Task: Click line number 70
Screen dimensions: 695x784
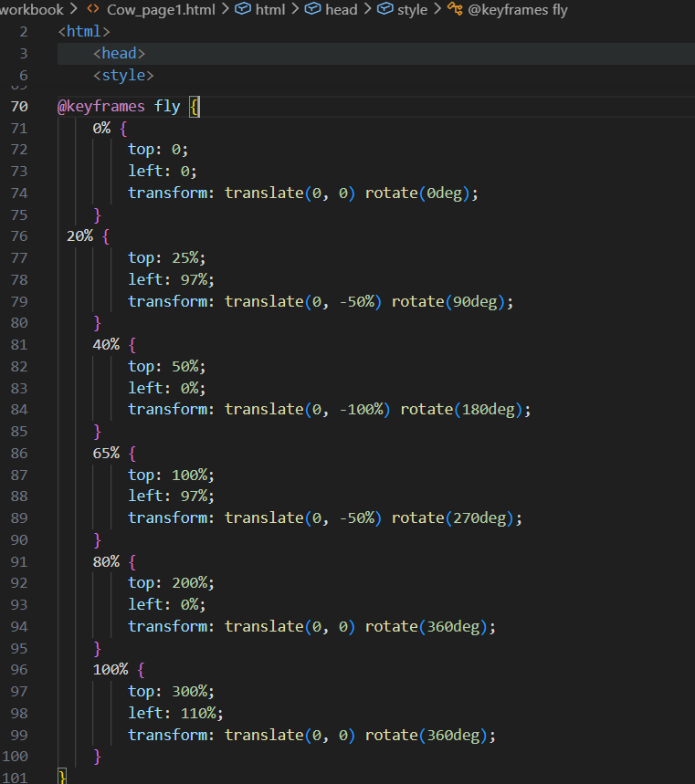Action: click(19, 107)
